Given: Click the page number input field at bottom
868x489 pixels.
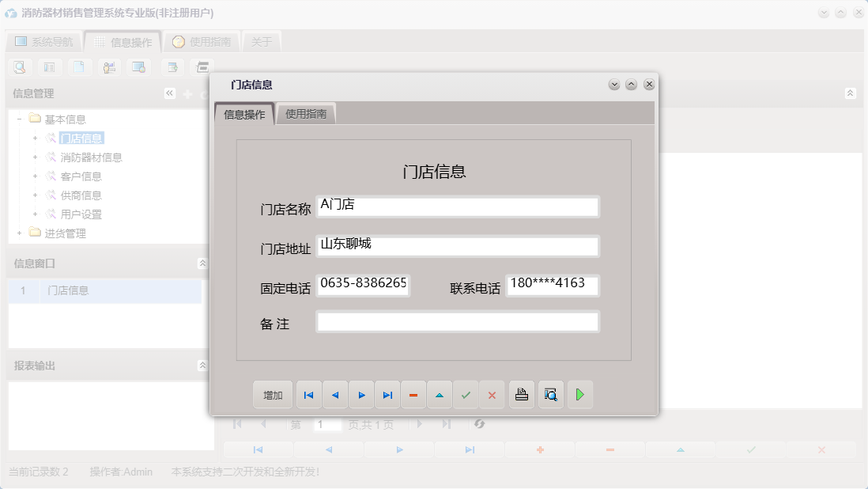Looking at the screenshot, I should click(327, 424).
